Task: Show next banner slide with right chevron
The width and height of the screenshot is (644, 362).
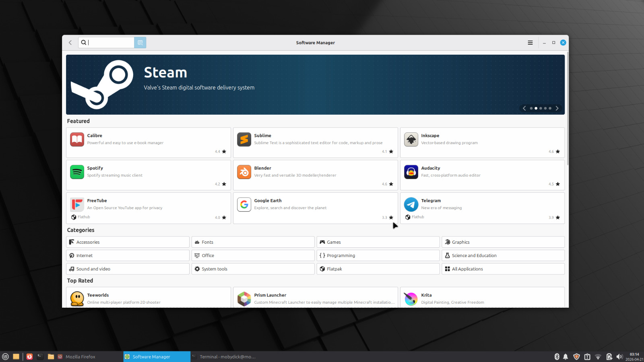Action: pyautogui.click(x=557, y=108)
